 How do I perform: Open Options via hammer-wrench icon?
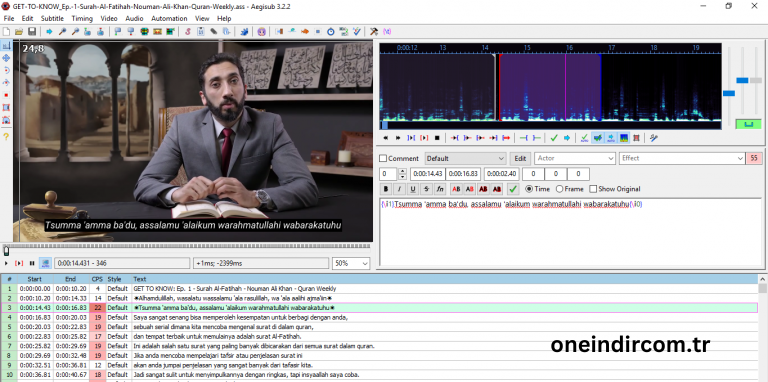coord(374,31)
